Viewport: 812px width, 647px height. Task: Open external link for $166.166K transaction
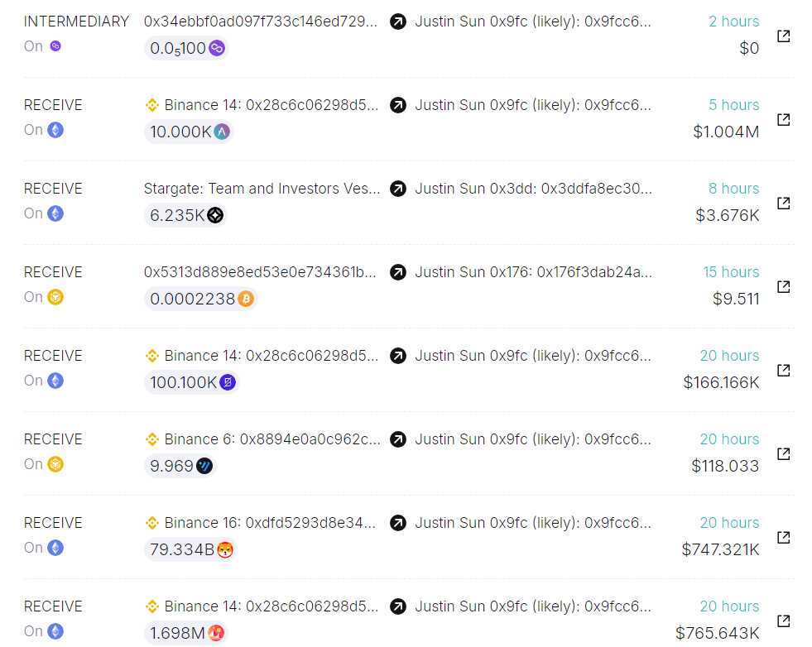point(784,371)
